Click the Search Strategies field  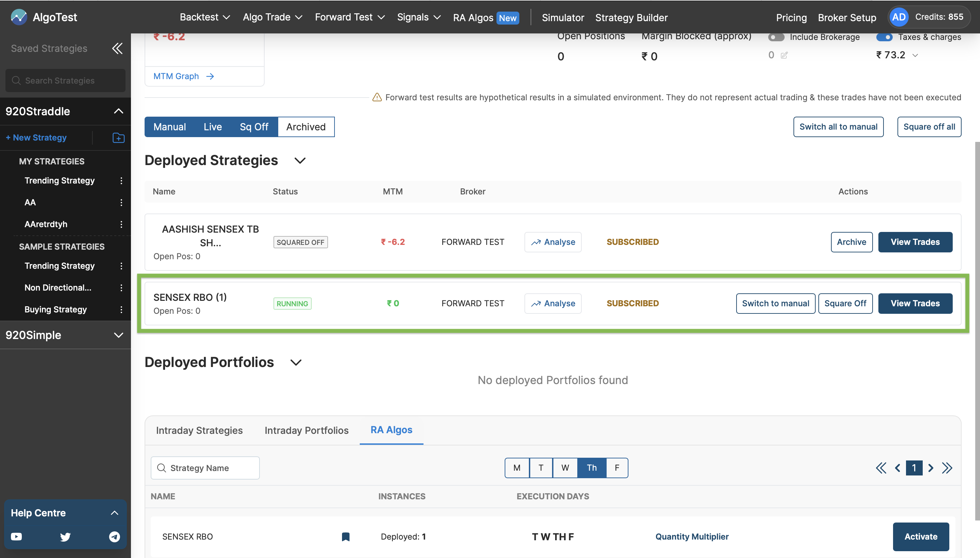(65, 80)
